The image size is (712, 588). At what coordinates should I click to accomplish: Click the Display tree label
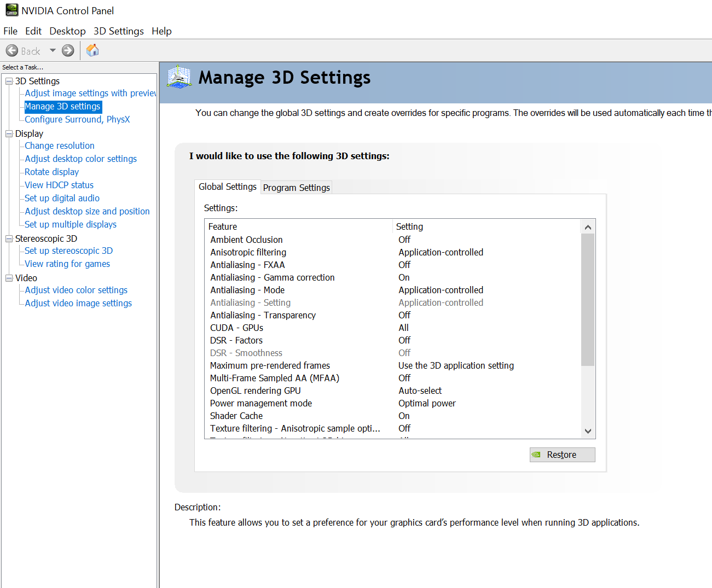pyautogui.click(x=29, y=133)
